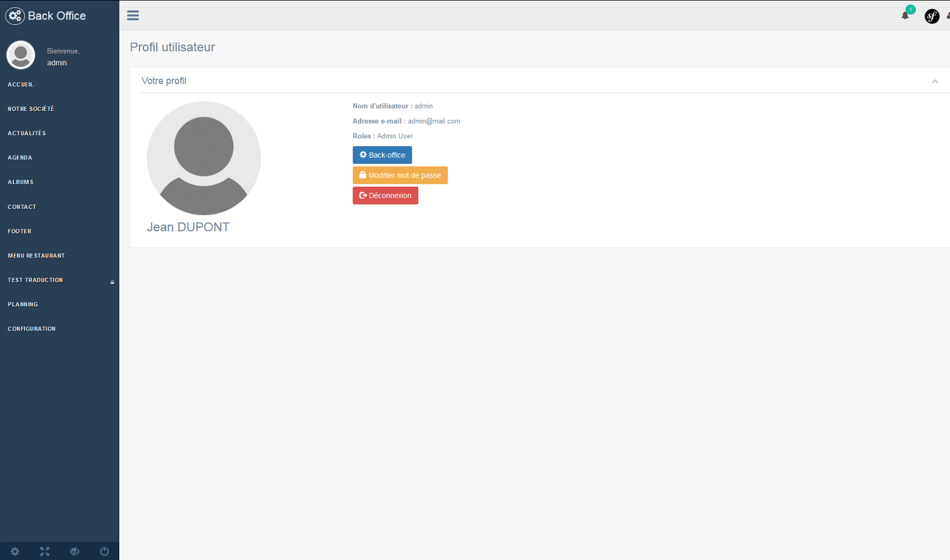The image size is (950, 560).
Task: Open the notifications bell
Action: pos(906,15)
